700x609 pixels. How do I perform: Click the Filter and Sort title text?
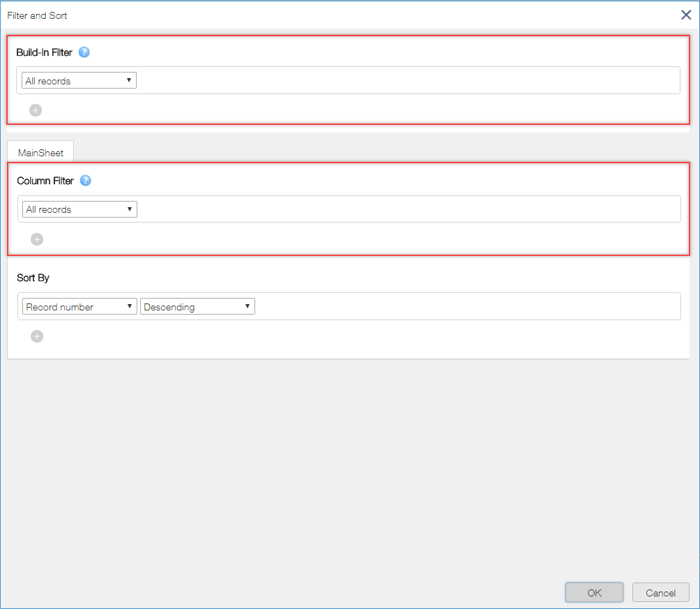pos(37,15)
